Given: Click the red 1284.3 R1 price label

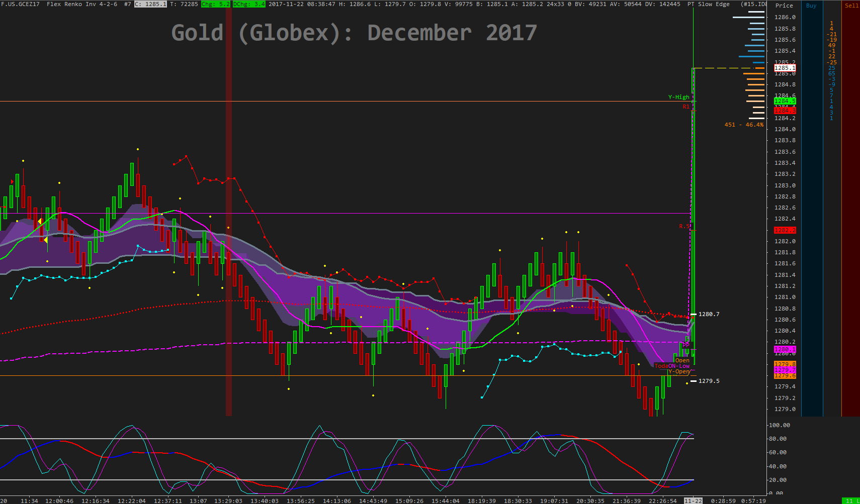Looking at the screenshot, I should point(785,111).
